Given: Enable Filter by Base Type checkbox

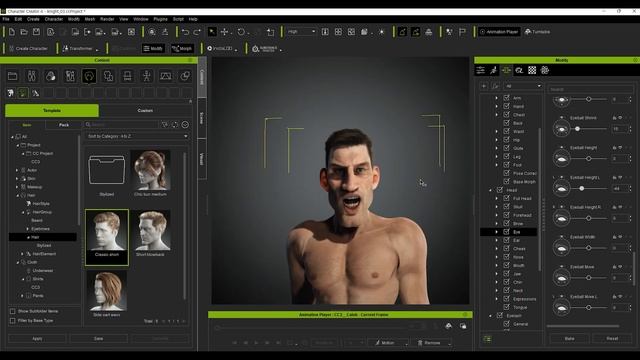Looking at the screenshot, I should [x=13, y=320].
